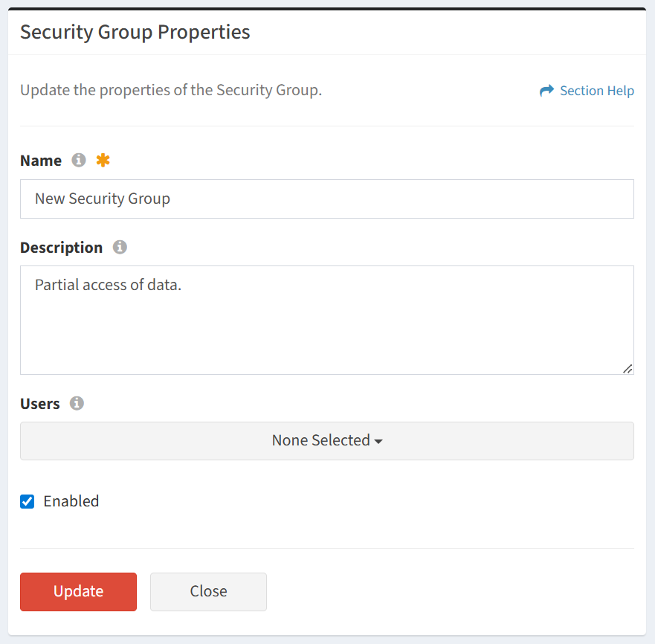Click the info icon beside Users

click(x=77, y=403)
